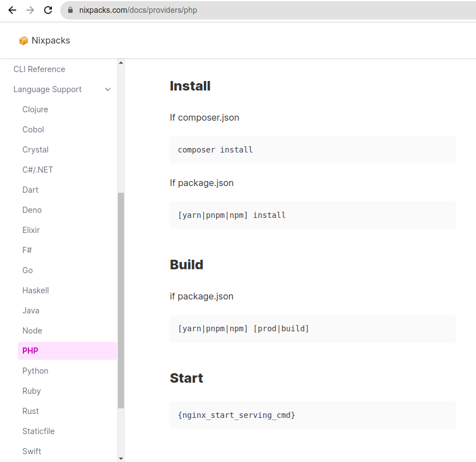Select PHP in the sidebar
This screenshot has width=476, height=462.
click(x=30, y=350)
